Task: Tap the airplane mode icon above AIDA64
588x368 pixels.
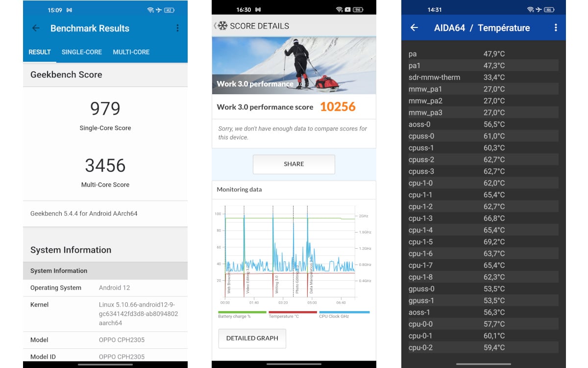Action: pos(538,10)
